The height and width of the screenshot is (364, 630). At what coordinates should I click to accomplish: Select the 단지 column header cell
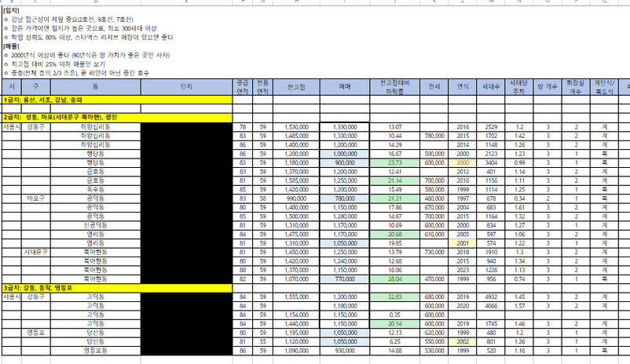click(x=186, y=87)
